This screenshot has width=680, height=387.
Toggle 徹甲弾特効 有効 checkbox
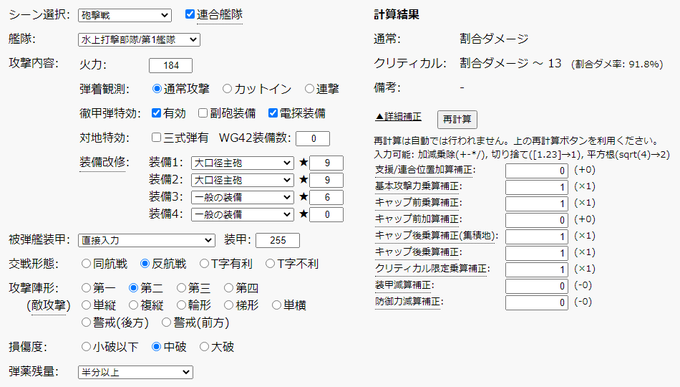156,113
